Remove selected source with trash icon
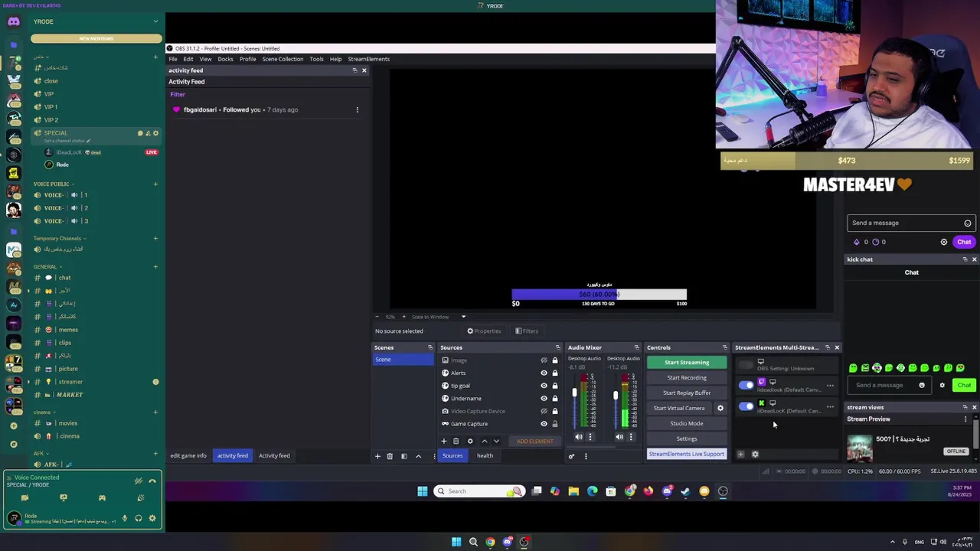This screenshot has width=980, height=551. point(456,441)
